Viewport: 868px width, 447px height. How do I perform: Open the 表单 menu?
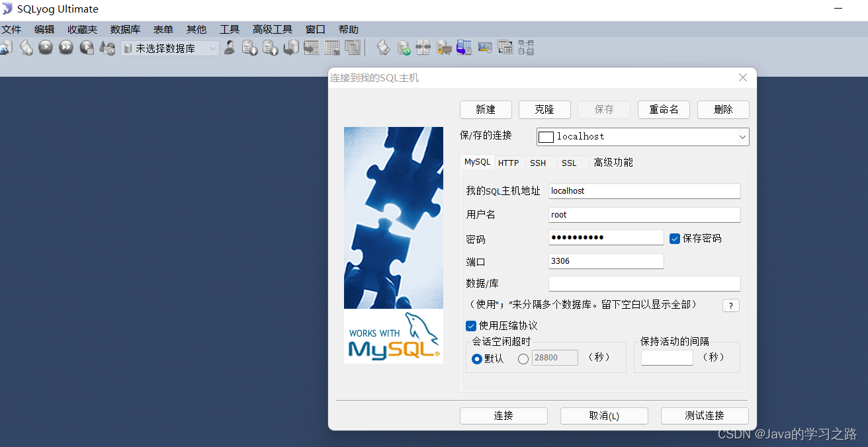(x=163, y=30)
